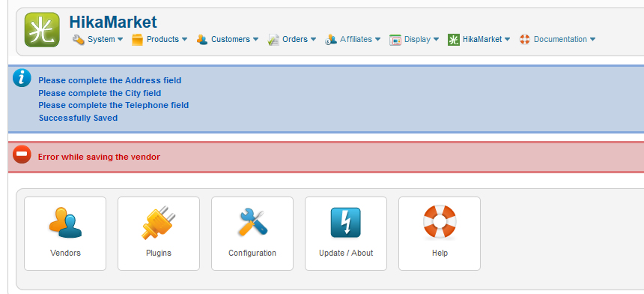This screenshot has width=644, height=294.
Task: Click the Plugins label
Action: [x=159, y=253]
